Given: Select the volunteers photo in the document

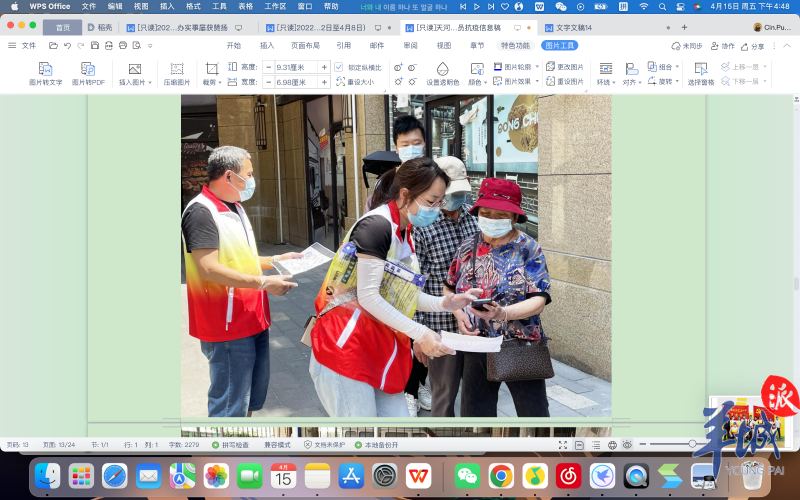Looking at the screenshot, I should click(396, 256).
